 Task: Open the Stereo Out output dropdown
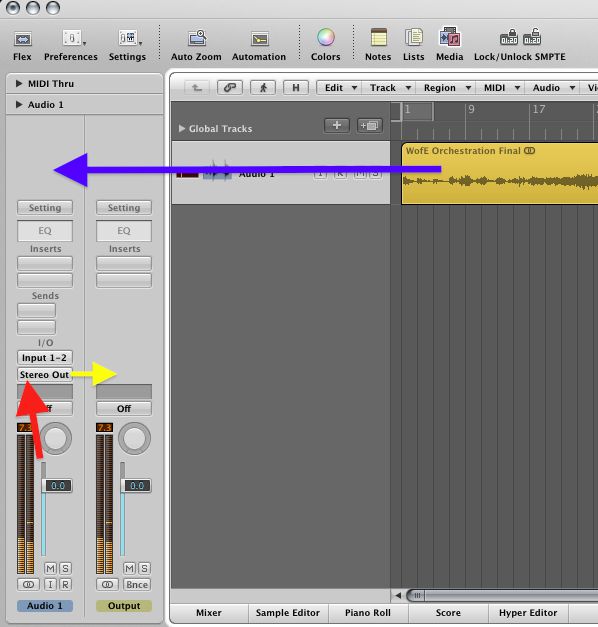coord(44,375)
